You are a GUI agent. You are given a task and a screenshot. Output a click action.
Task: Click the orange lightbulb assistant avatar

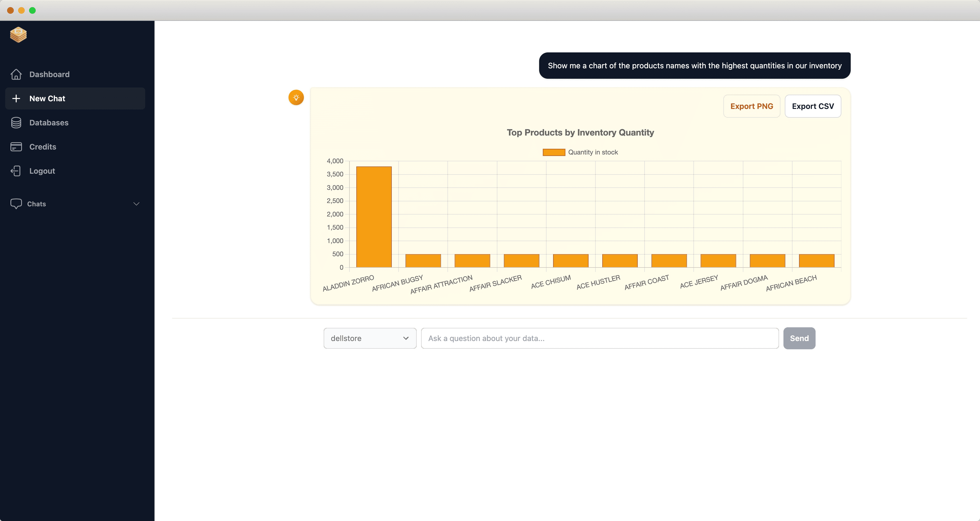pyautogui.click(x=296, y=98)
